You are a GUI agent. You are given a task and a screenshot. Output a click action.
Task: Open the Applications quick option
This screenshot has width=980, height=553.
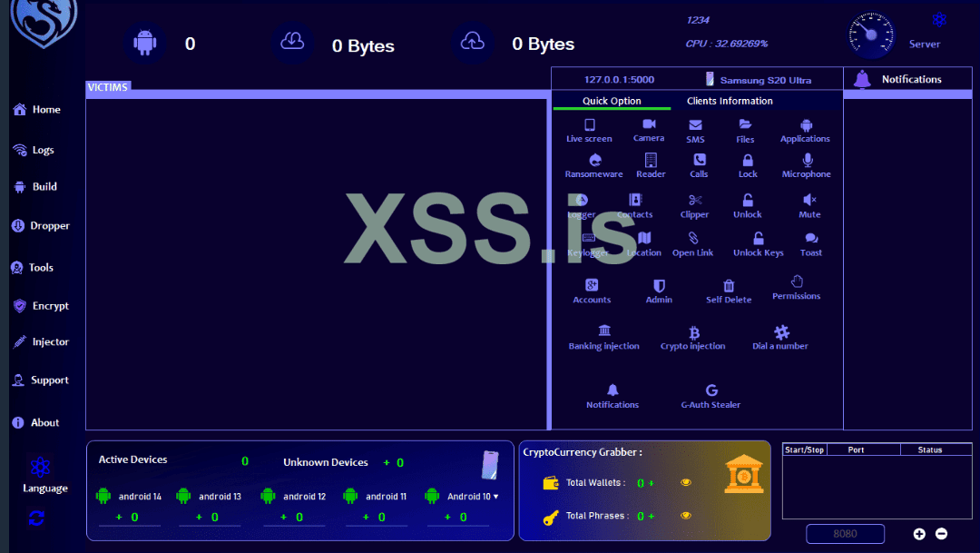pos(806,125)
